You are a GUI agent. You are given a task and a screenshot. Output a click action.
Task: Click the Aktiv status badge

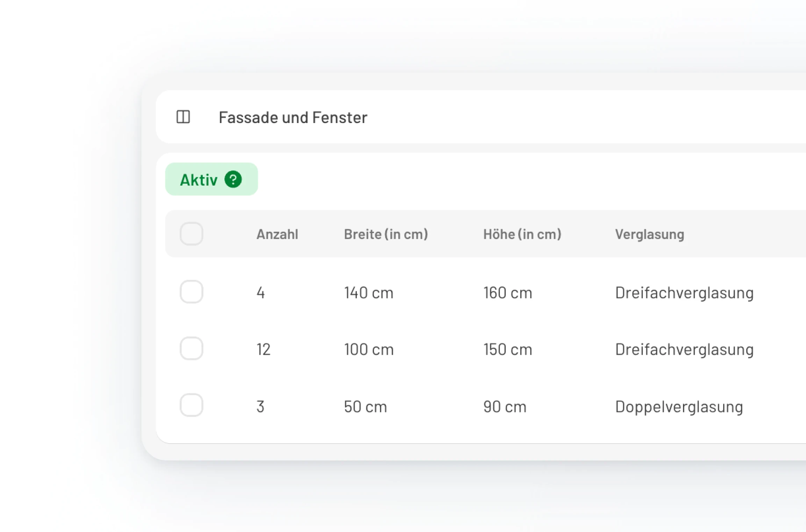coord(199,180)
